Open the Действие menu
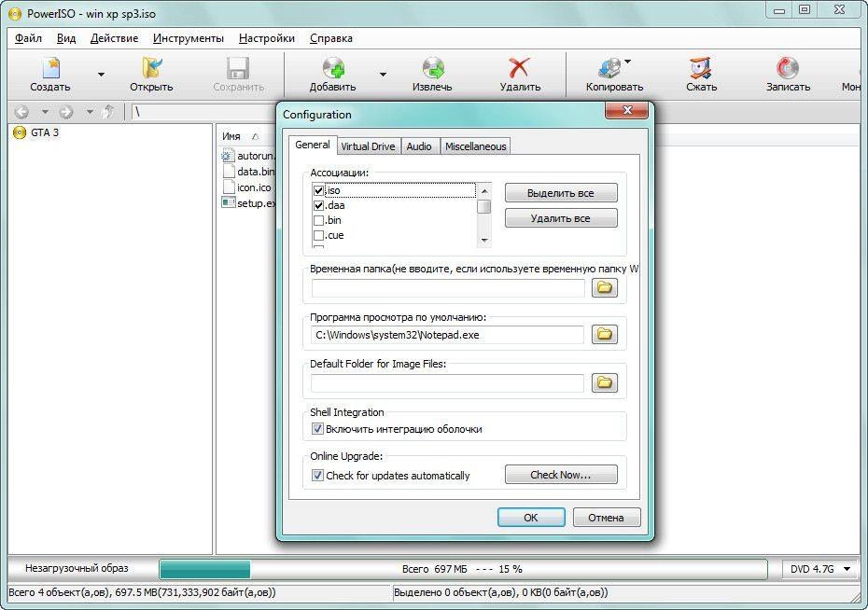 tap(114, 38)
